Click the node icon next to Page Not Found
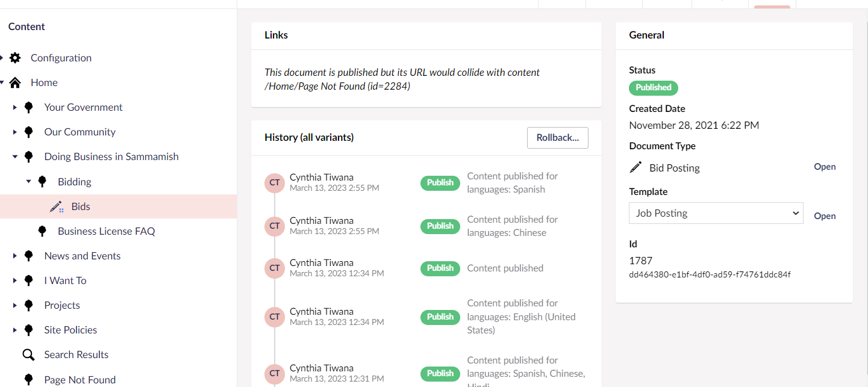 point(28,379)
